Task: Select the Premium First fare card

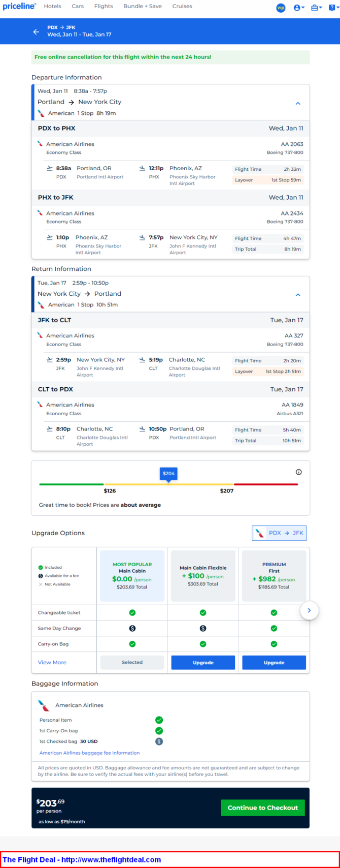Action: tap(274, 576)
